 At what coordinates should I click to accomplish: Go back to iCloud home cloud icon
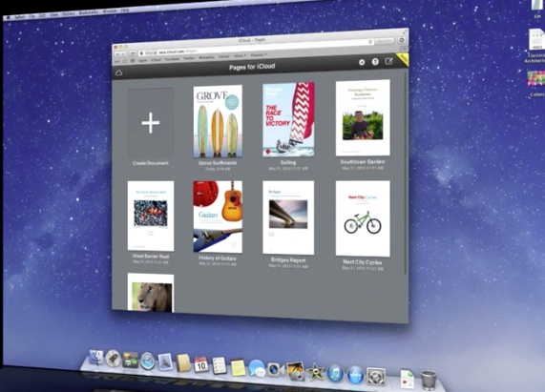point(119,72)
